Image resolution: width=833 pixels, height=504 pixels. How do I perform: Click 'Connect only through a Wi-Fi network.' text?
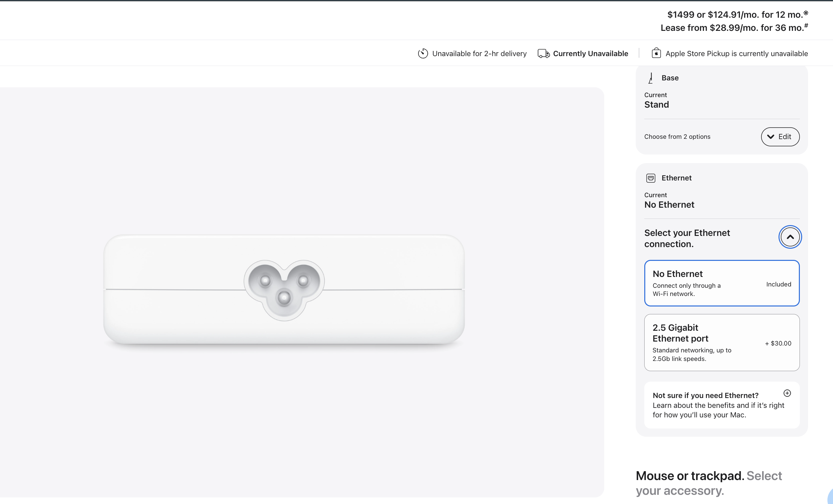(x=687, y=290)
